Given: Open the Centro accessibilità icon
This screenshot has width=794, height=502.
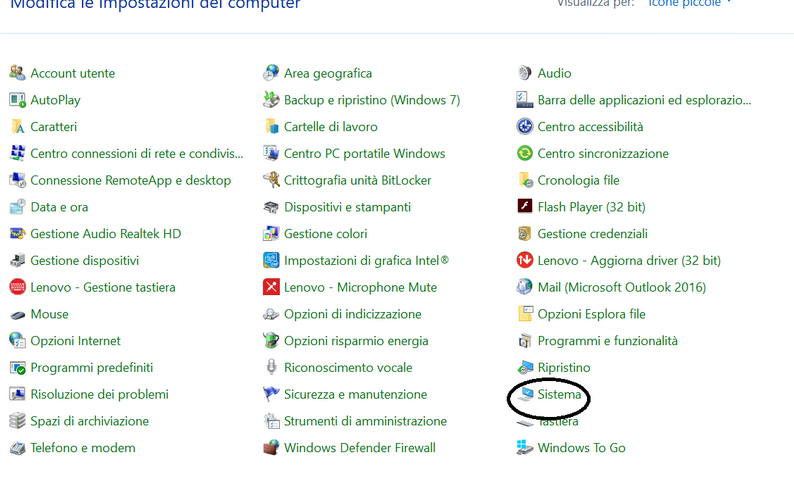Looking at the screenshot, I should coord(525,127).
